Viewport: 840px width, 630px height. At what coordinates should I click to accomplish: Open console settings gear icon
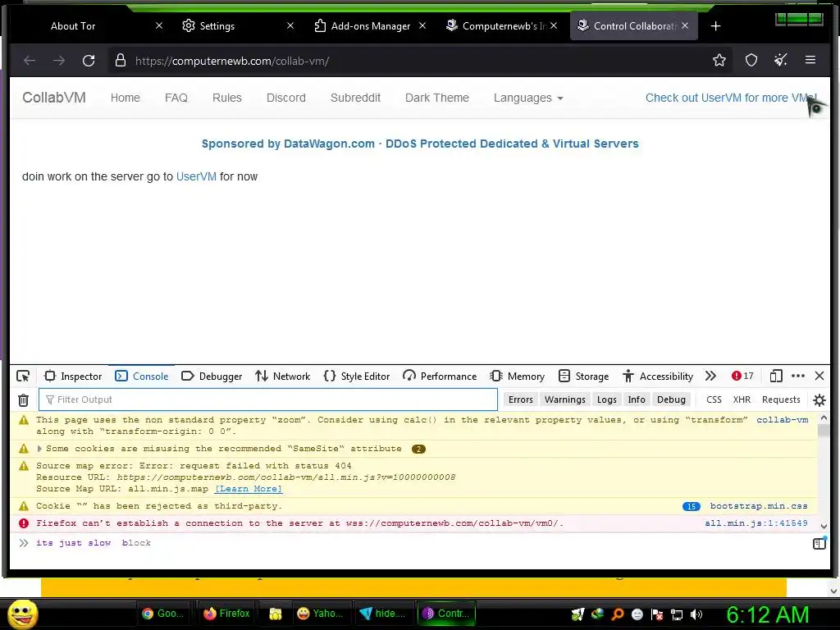click(819, 399)
